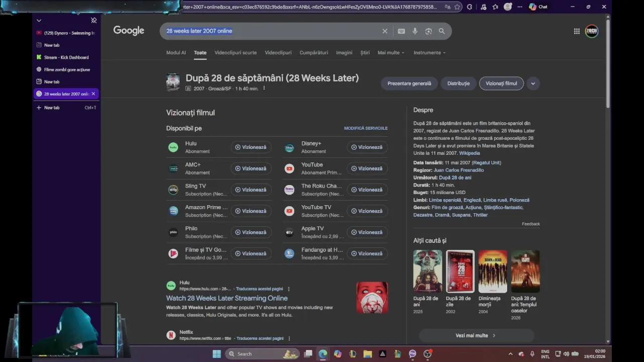Click Prezentare generală button

(x=409, y=83)
